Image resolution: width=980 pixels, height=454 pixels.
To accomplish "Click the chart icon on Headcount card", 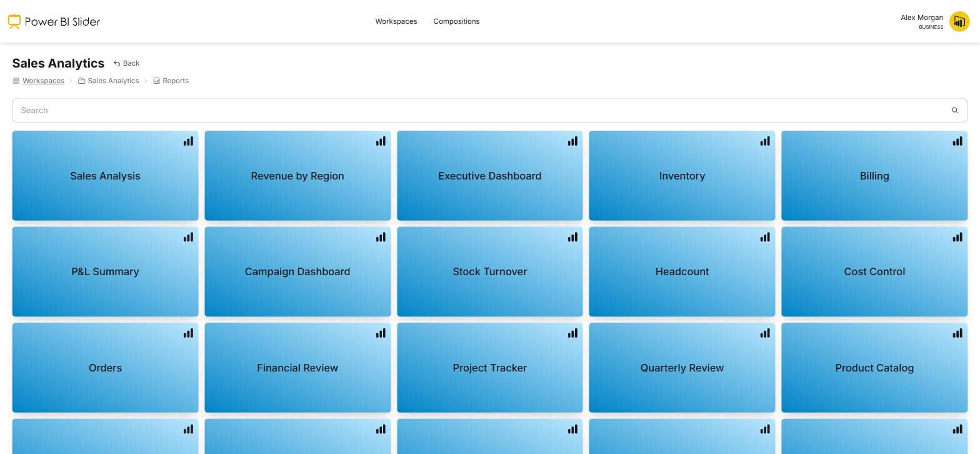I will 765,237.
